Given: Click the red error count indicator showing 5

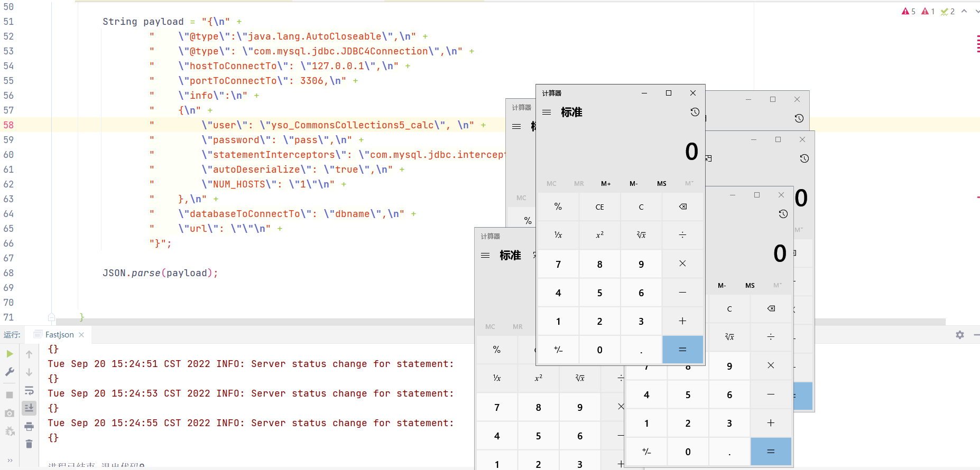Looking at the screenshot, I should tap(909, 11).
